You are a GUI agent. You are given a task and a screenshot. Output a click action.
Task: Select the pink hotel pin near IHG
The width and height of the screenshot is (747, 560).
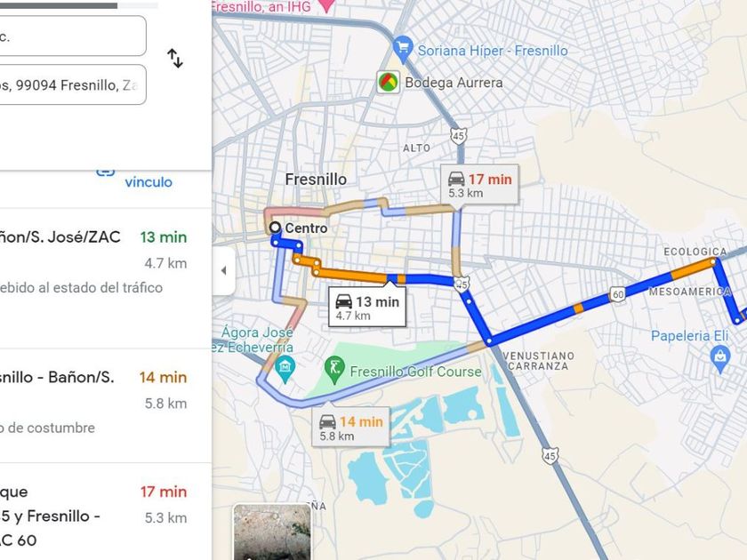pos(325,5)
